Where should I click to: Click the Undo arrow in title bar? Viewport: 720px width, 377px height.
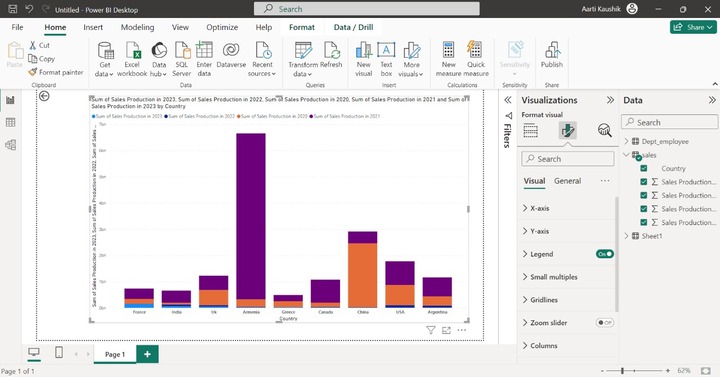coord(29,9)
